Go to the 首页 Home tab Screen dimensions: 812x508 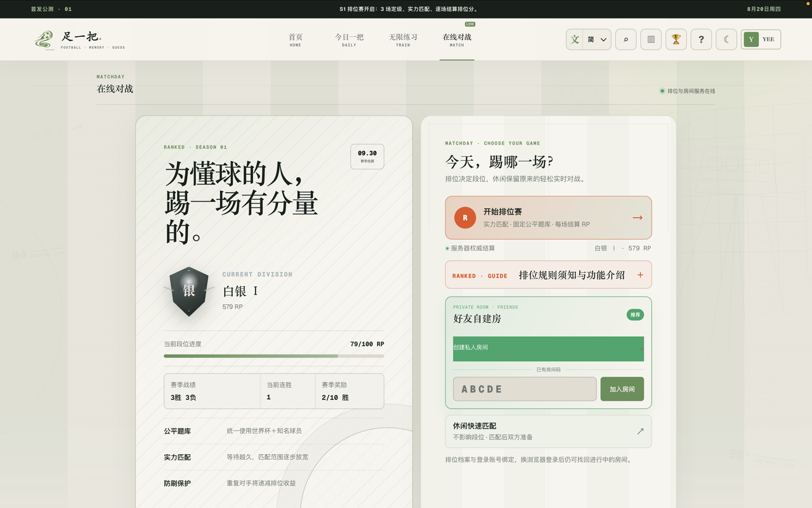coord(296,40)
